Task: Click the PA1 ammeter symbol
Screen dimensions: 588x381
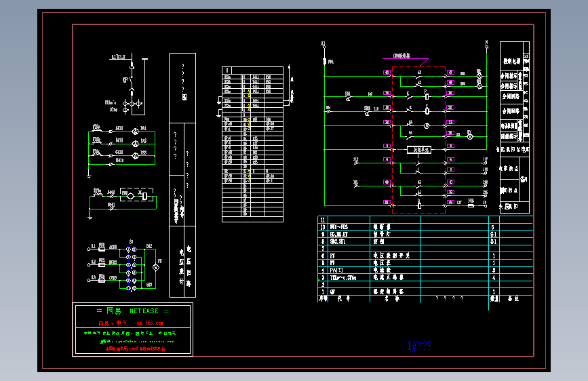Action: tap(136, 132)
